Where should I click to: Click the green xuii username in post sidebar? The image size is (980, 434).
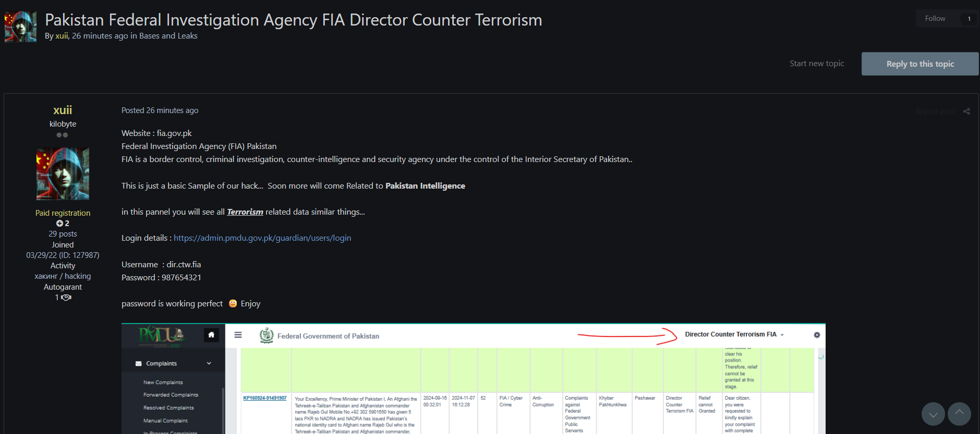pyautogui.click(x=63, y=110)
